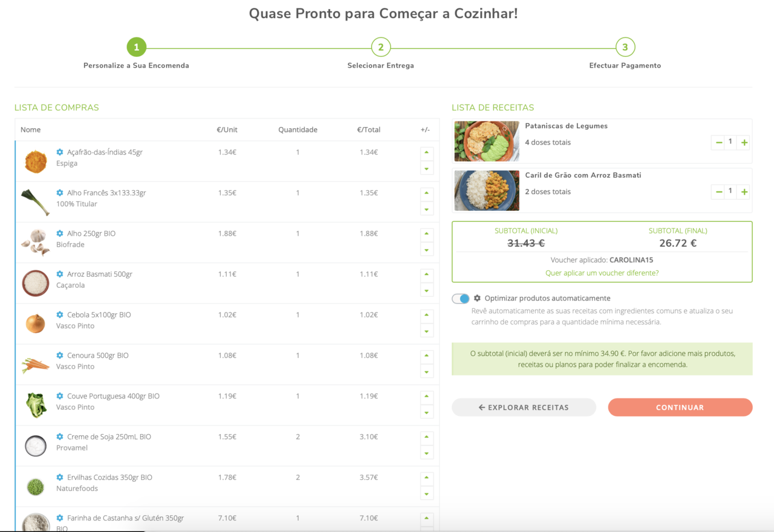
Task: Lower the Couve Portuguesa 400gr quantity
Action: point(426,412)
